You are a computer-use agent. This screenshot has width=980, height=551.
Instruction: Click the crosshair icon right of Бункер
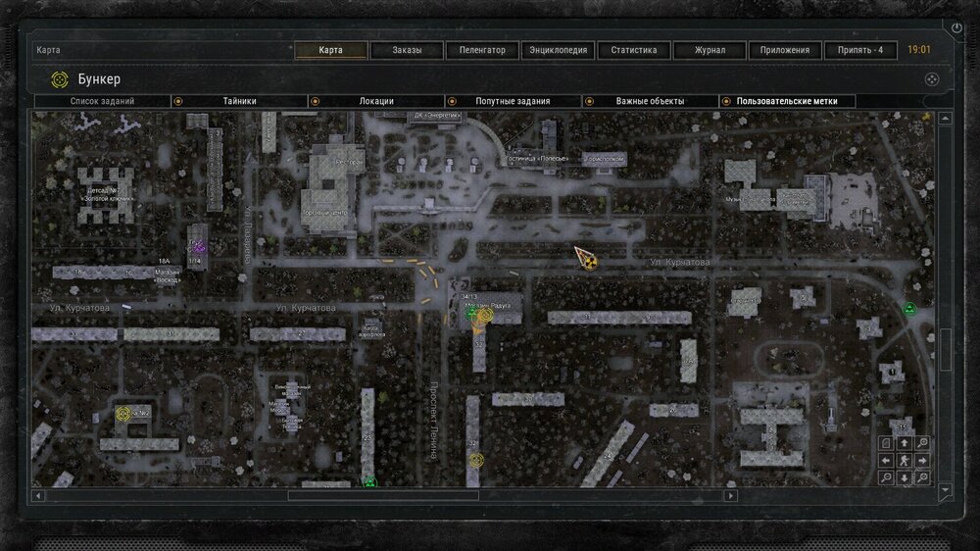tap(932, 79)
